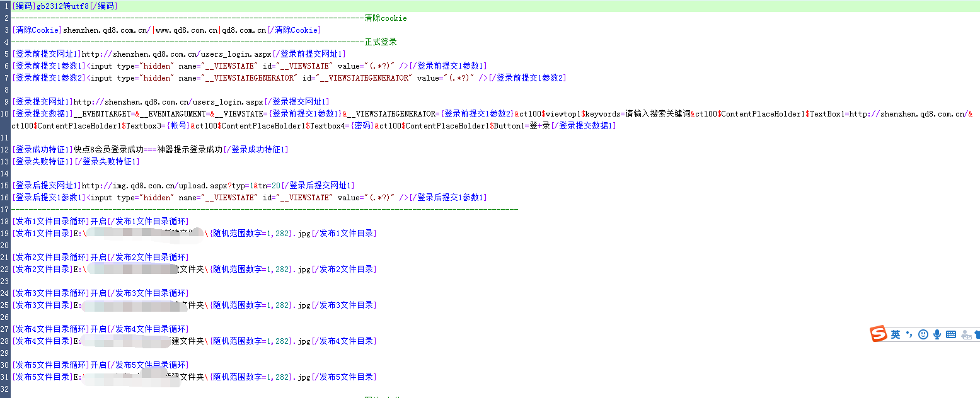The image size is (980, 398).
Task: Toggle the 英 Chinese/English input mode
Action: [896, 334]
